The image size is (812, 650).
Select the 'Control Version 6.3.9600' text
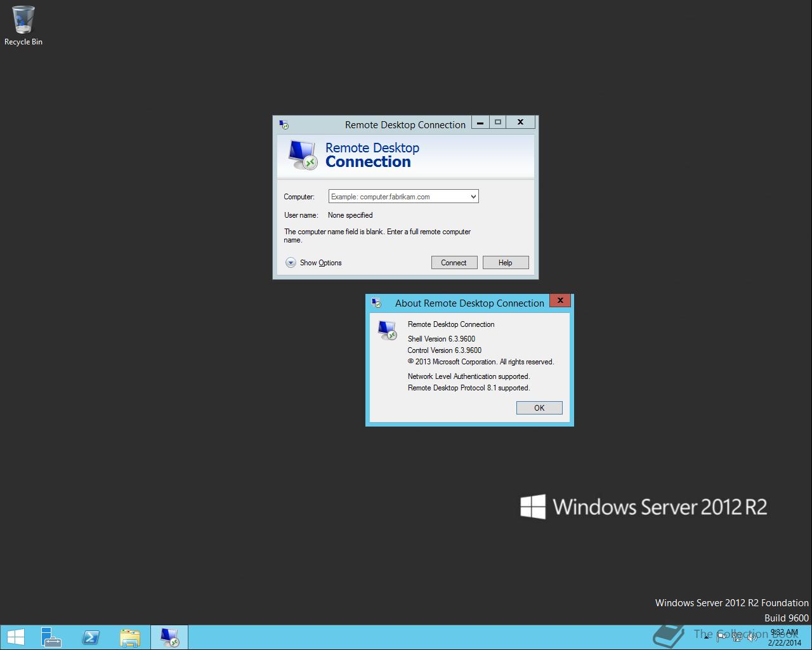445,350
